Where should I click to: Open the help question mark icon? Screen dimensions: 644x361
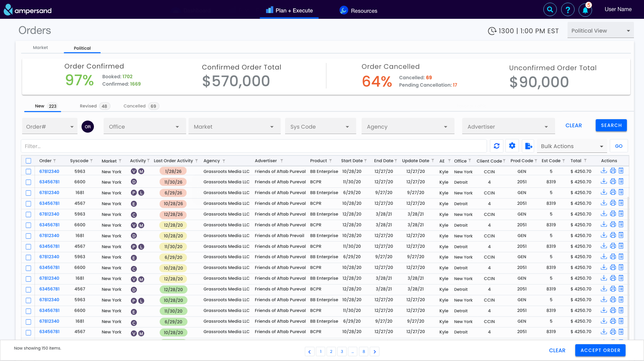(x=568, y=9)
